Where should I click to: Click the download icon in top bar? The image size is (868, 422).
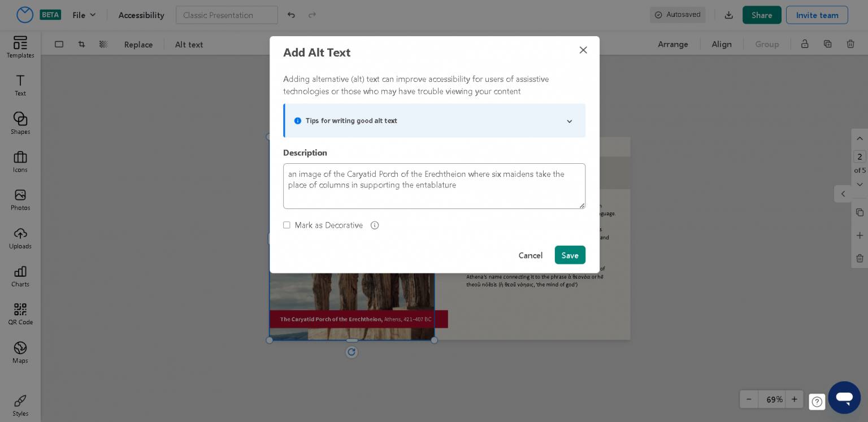(729, 15)
